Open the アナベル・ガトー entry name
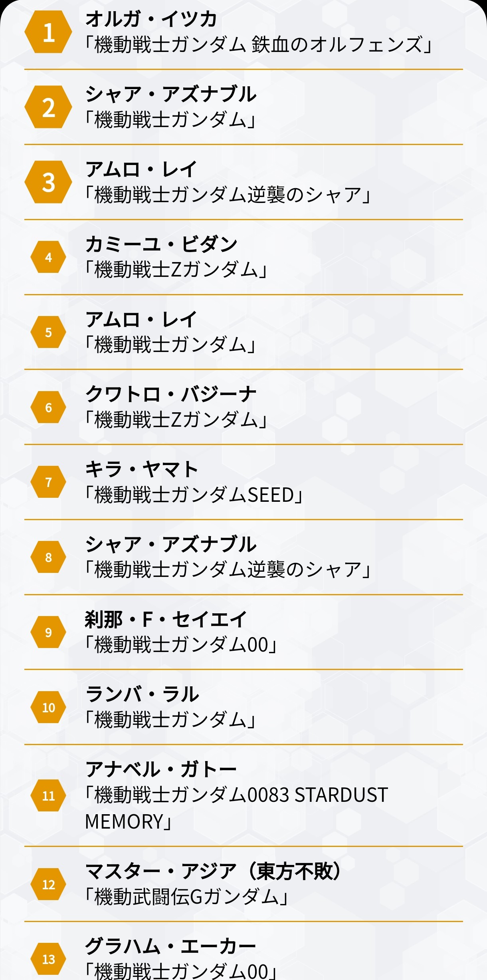 (x=161, y=769)
